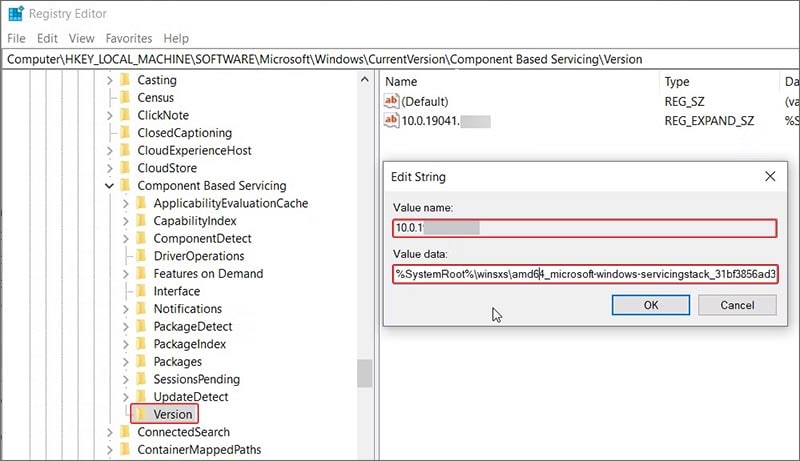Screen dimensions: 800x461
Task: Expand the ApplicabilityEvaluationCache key
Action: pyautogui.click(x=126, y=203)
